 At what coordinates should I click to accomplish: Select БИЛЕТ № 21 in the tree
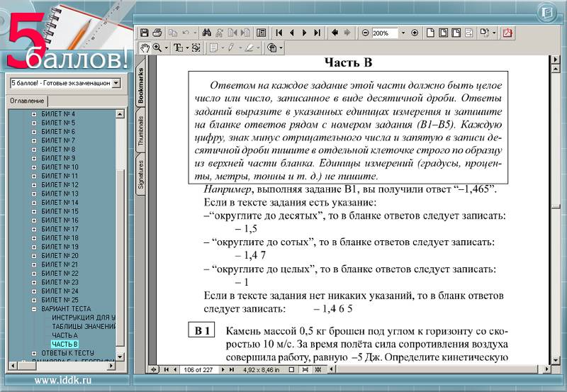(60, 264)
